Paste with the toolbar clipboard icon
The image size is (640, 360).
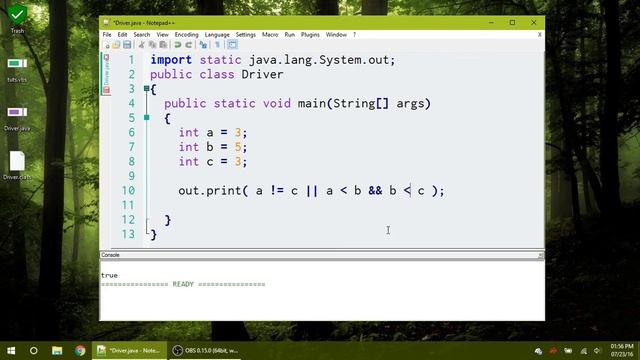[163, 45]
